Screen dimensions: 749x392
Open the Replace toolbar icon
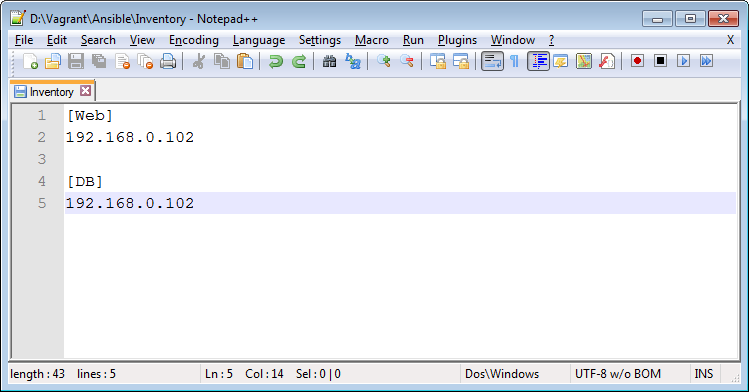pos(353,61)
